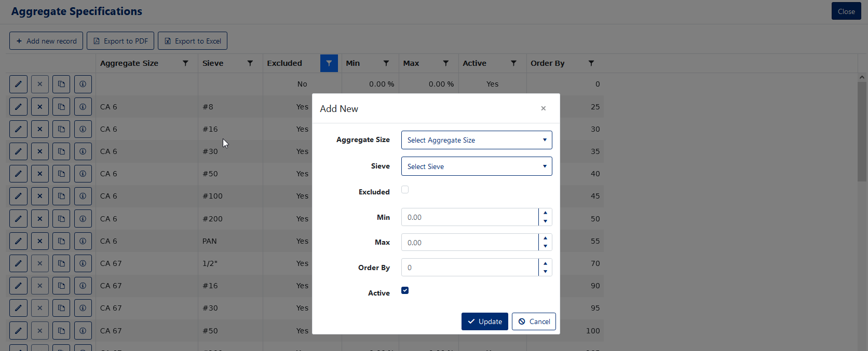
Task: Select the 1/2" sieve cell
Action: [x=230, y=263]
